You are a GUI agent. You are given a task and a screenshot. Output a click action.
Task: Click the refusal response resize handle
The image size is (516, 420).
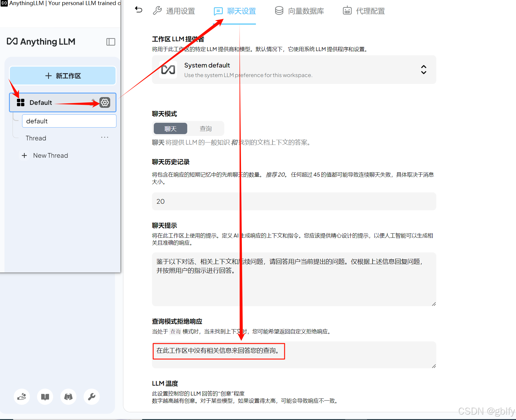pyautogui.click(x=434, y=366)
